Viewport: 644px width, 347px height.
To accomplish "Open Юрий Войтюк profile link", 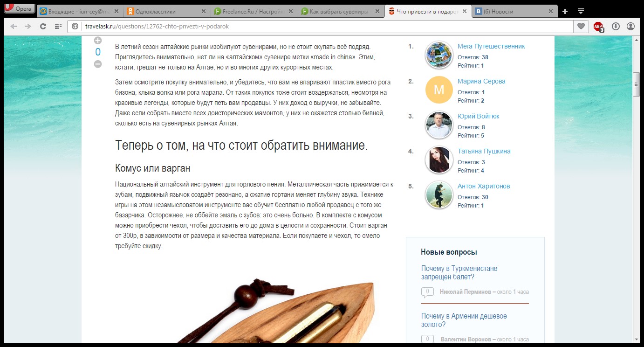I will pyautogui.click(x=478, y=116).
